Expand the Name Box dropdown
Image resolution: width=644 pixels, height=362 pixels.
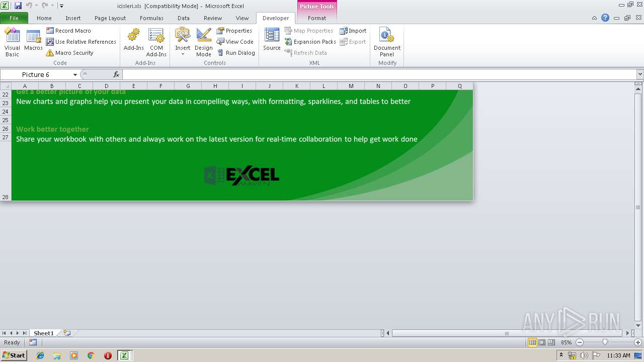click(x=75, y=74)
